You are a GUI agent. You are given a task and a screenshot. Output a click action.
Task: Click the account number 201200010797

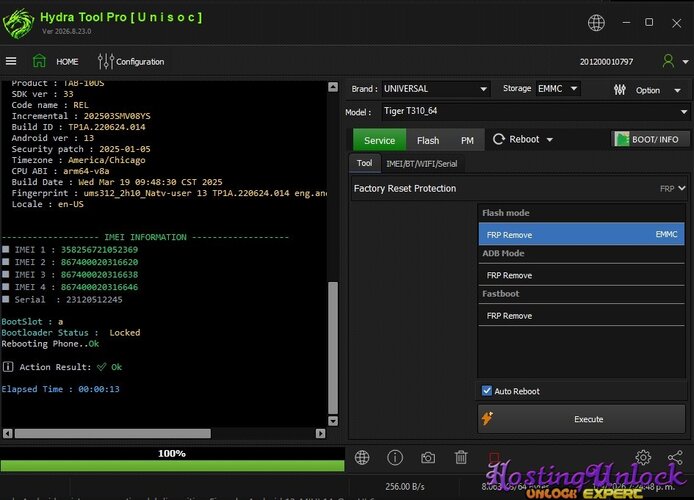pyautogui.click(x=606, y=62)
